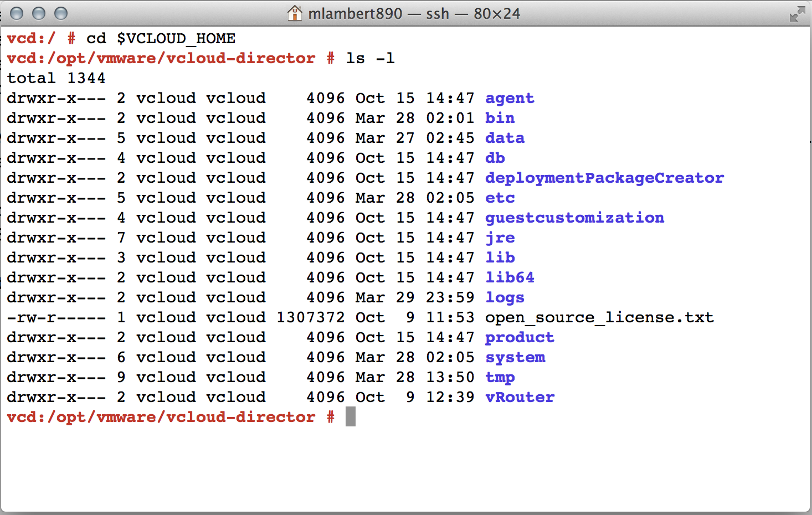
Task: Click the 'logs' directory entry
Action: (505, 297)
